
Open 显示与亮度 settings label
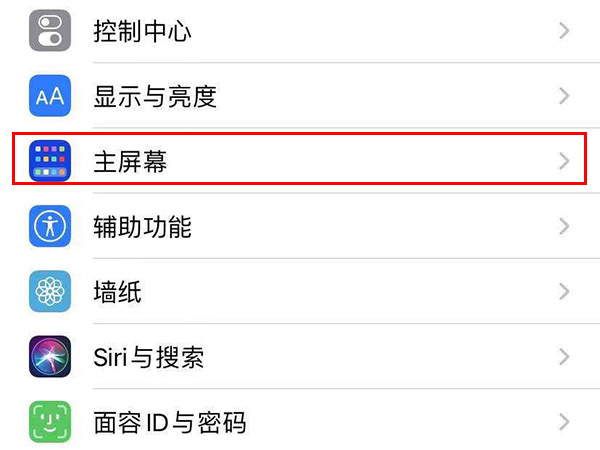154,96
